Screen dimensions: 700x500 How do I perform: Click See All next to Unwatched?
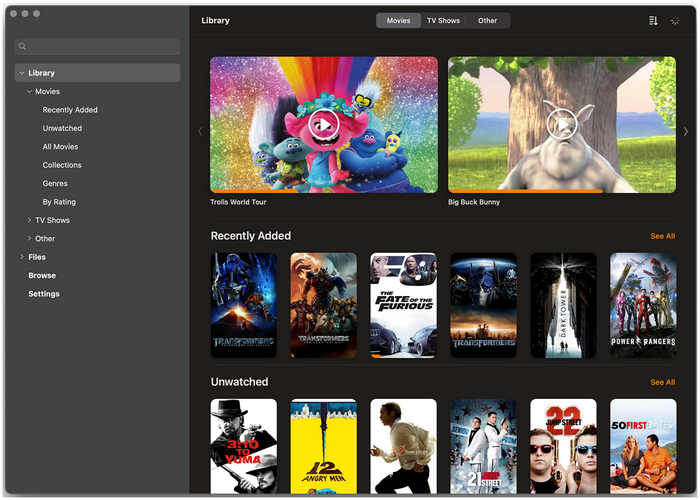(x=662, y=382)
